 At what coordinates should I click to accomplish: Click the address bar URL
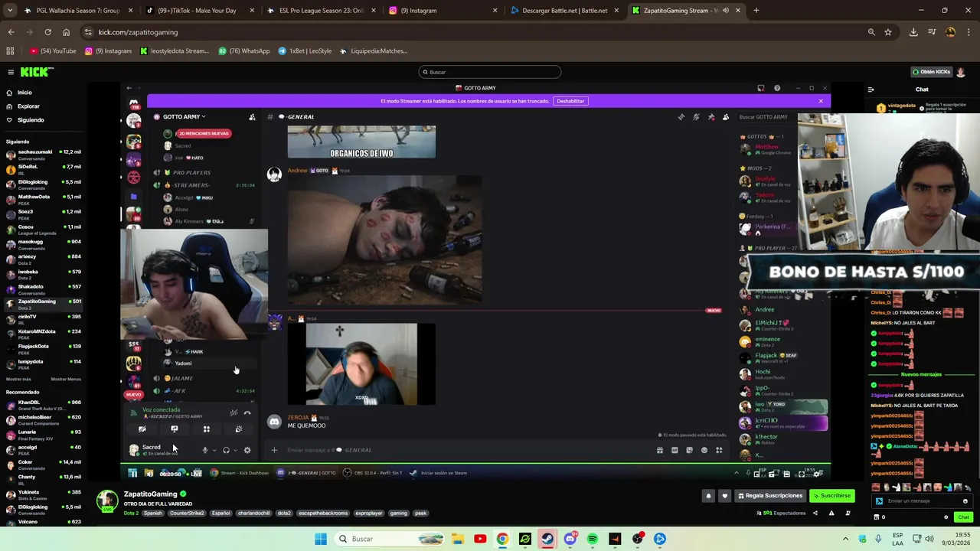tap(138, 32)
